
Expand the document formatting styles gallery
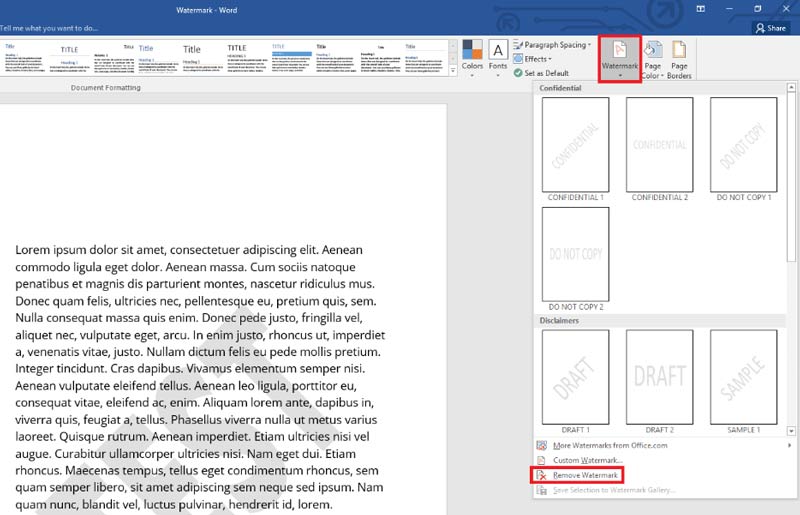[x=453, y=71]
